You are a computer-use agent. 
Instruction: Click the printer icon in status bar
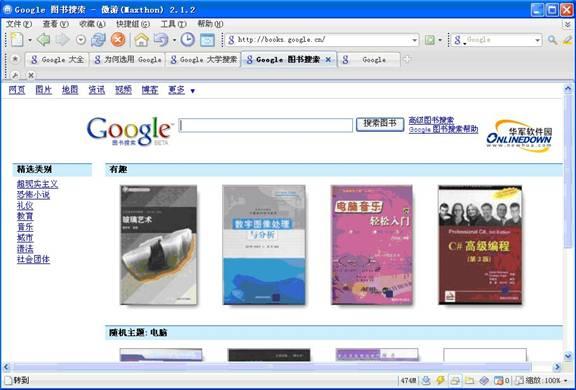pyautogui.click(x=455, y=380)
